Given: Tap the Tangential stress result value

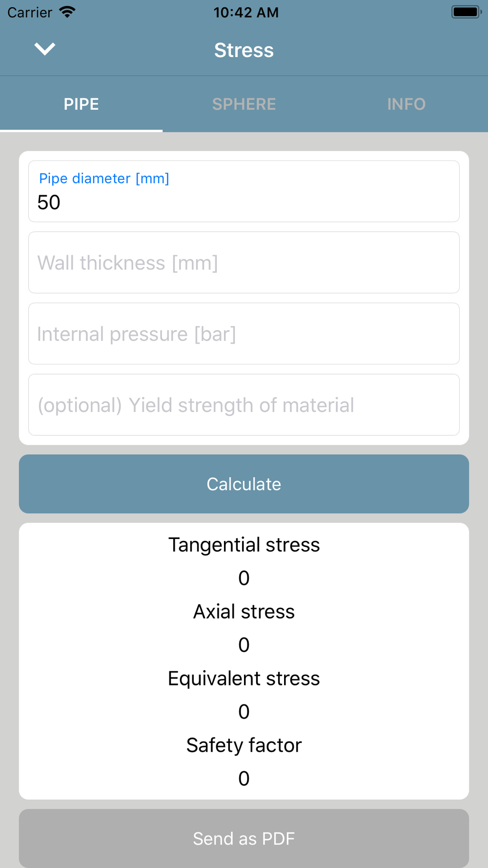Looking at the screenshot, I should point(244,578).
